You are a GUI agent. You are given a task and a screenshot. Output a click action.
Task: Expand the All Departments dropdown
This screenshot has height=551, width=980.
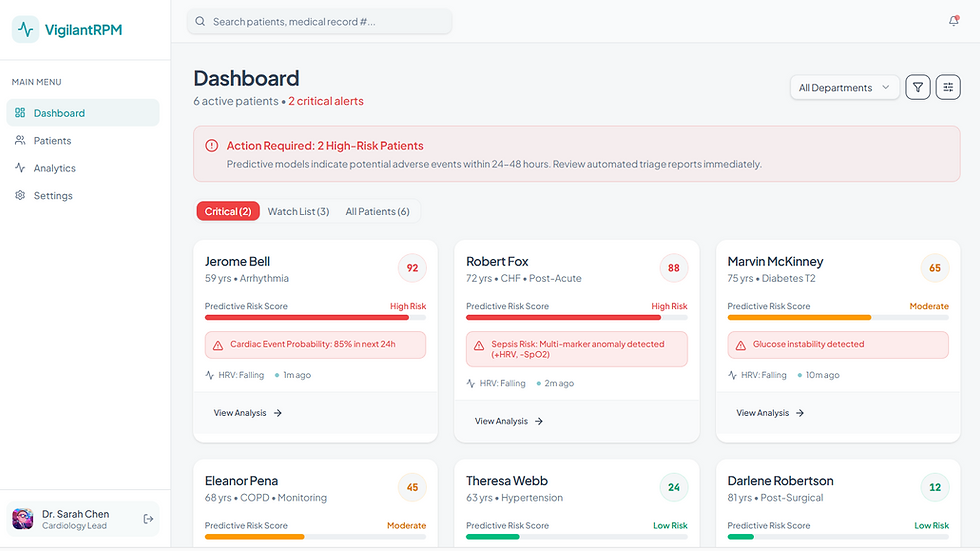844,87
